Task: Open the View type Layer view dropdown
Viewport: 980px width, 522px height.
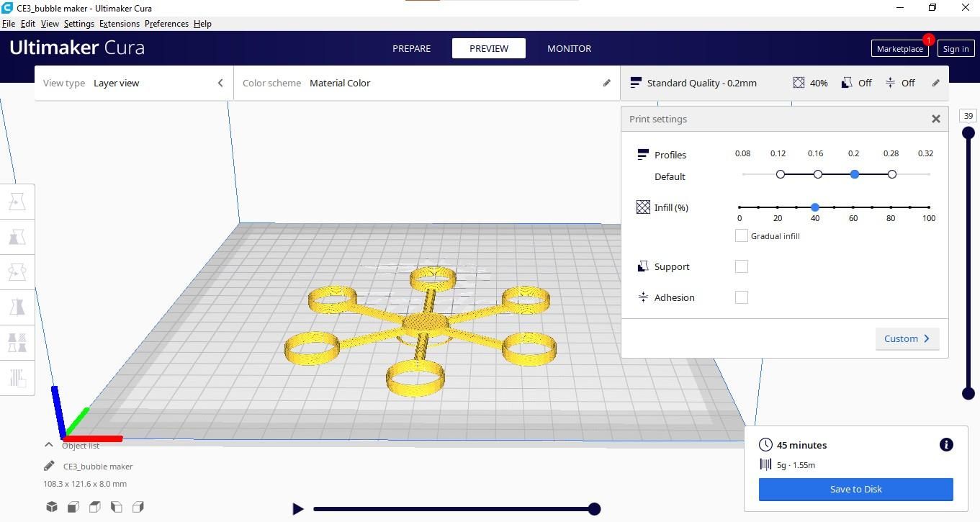Action: coord(134,83)
